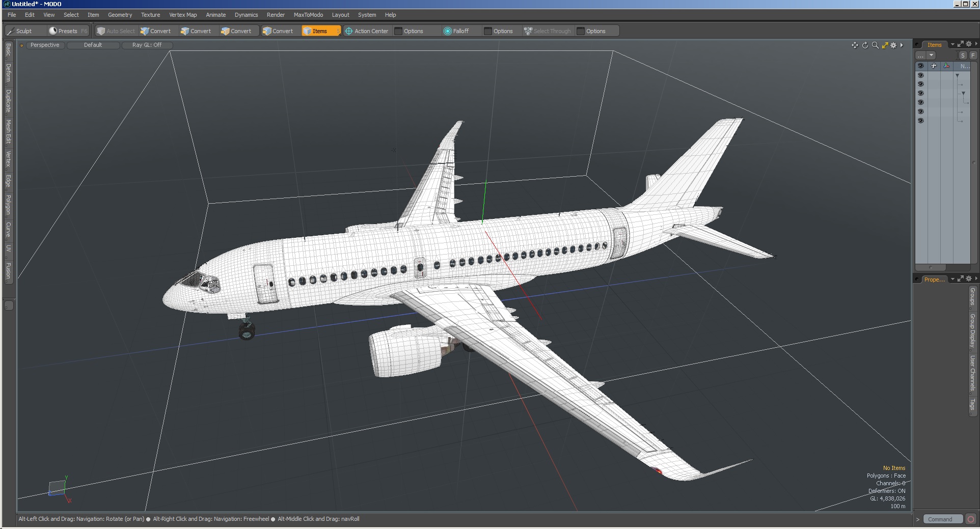
Task: Open the Geometry menu
Action: (120, 15)
